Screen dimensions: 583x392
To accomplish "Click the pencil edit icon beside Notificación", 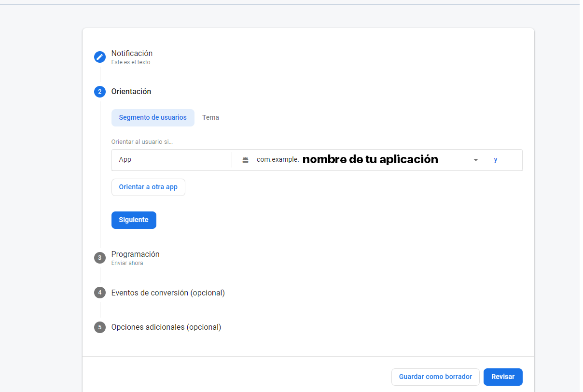I will click(x=100, y=57).
